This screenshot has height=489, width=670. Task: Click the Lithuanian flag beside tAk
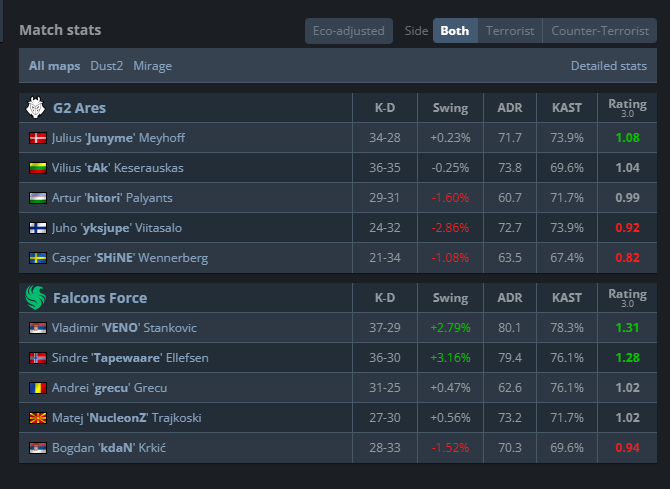[x=38, y=168]
